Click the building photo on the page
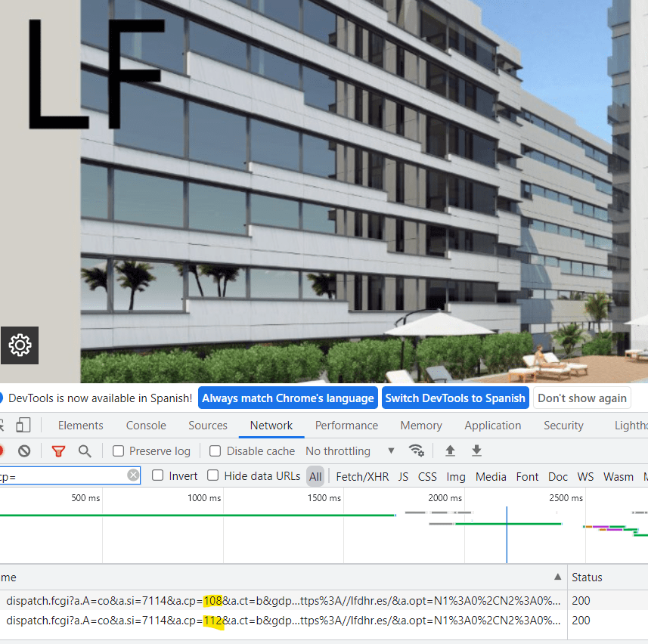 [x=364, y=190]
